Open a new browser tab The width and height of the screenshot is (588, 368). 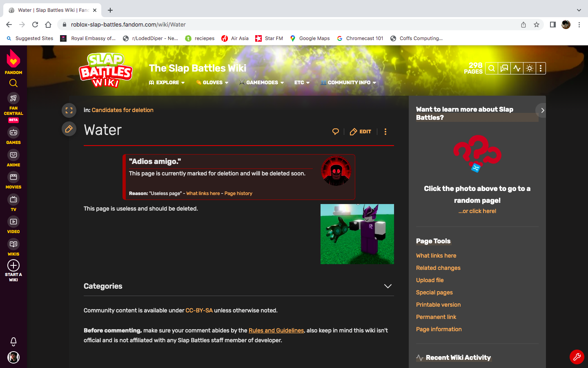coord(110,10)
